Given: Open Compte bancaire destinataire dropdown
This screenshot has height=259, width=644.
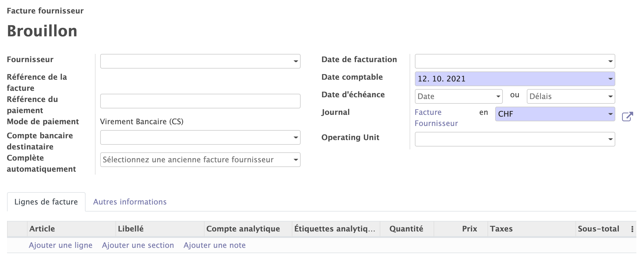Looking at the screenshot, I should [x=200, y=137].
